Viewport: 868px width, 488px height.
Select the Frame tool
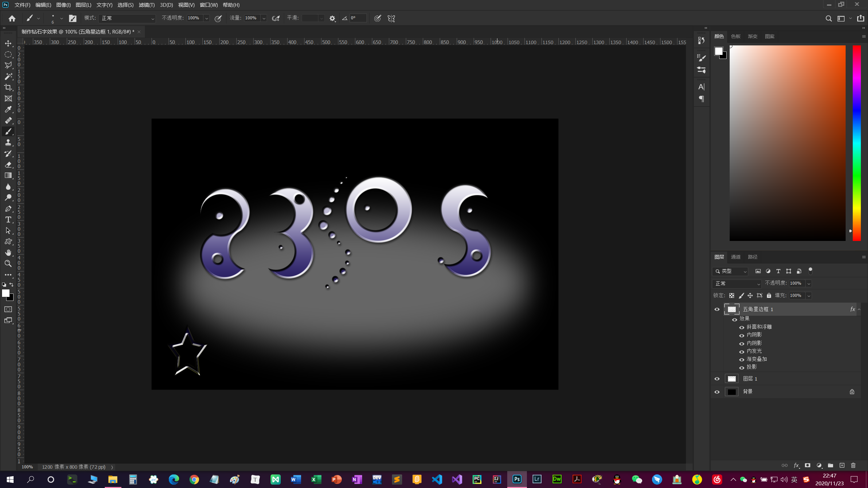[8, 99]
